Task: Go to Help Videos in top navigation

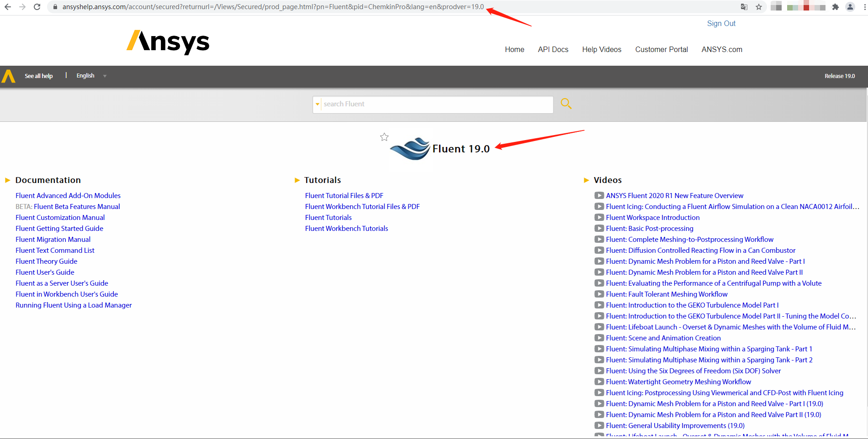Action: 601,49
